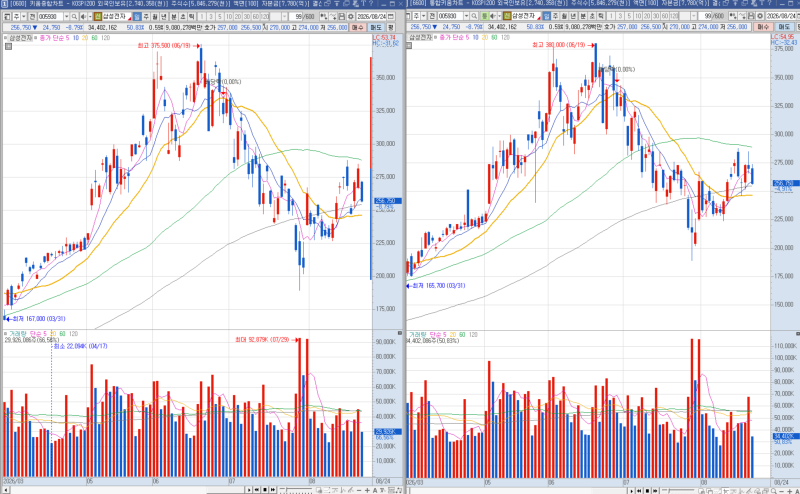Click fast-forward button under left chart
The height and width of the screenshot is (494, 800).
[x=273, y=490]
